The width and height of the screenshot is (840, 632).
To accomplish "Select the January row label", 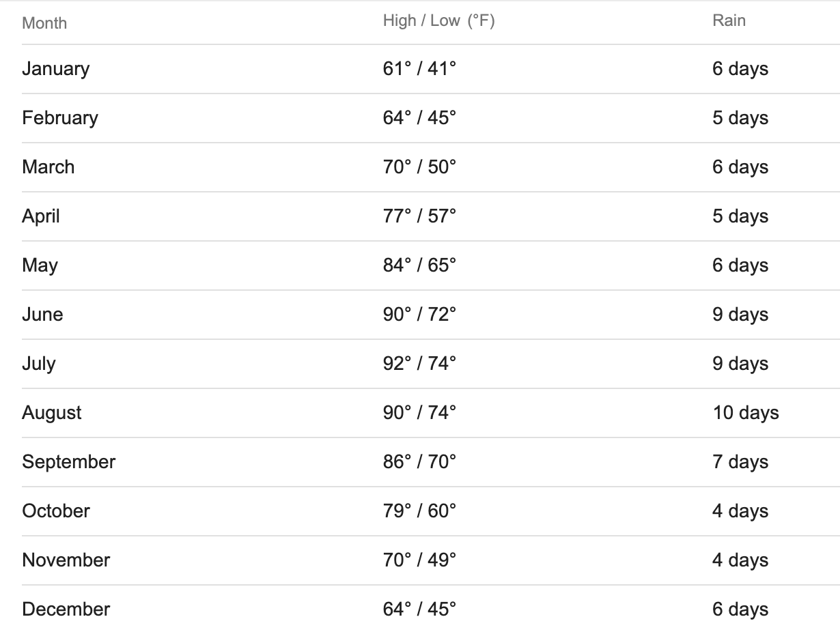I will [x=56, y=69].
